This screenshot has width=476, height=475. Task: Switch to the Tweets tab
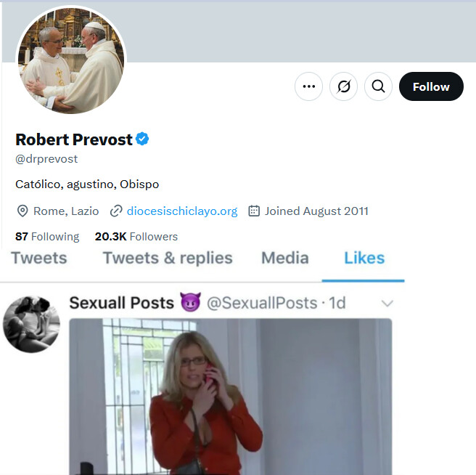pos(39,258)
